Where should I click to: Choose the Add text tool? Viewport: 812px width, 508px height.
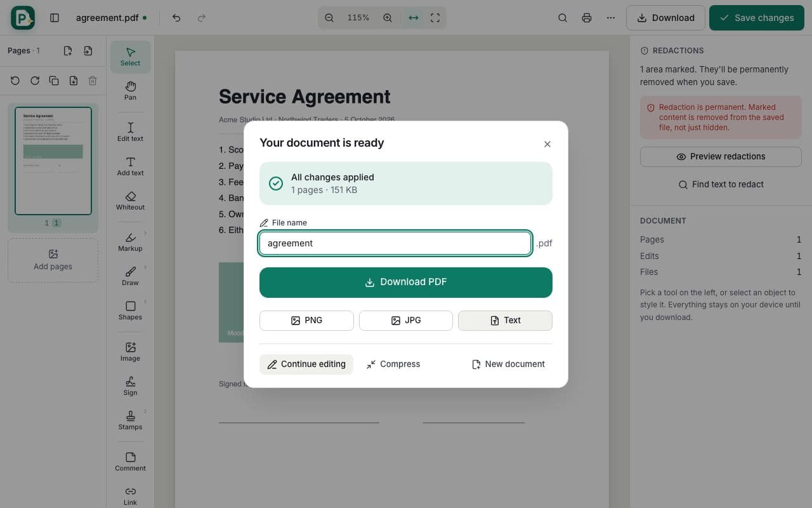130,166
